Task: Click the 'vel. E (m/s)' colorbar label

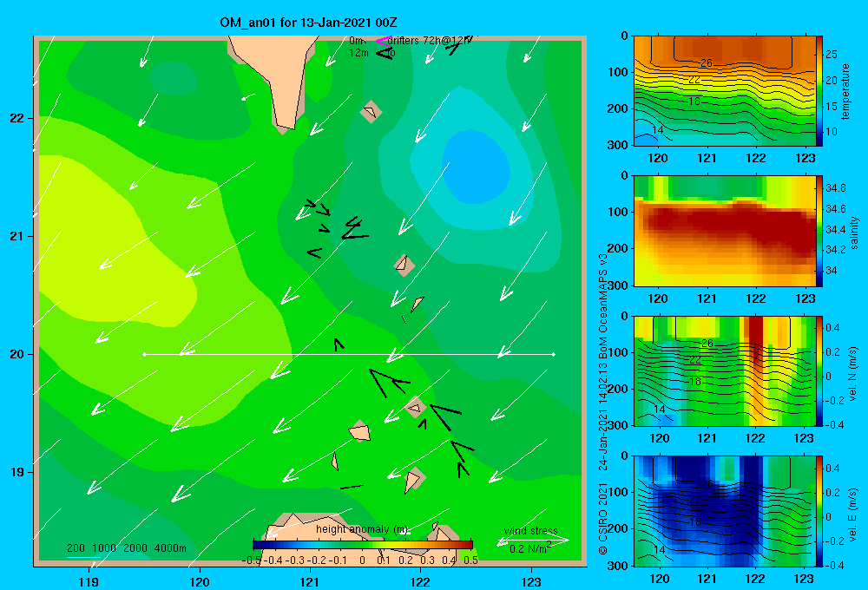Action: point(852,514)
